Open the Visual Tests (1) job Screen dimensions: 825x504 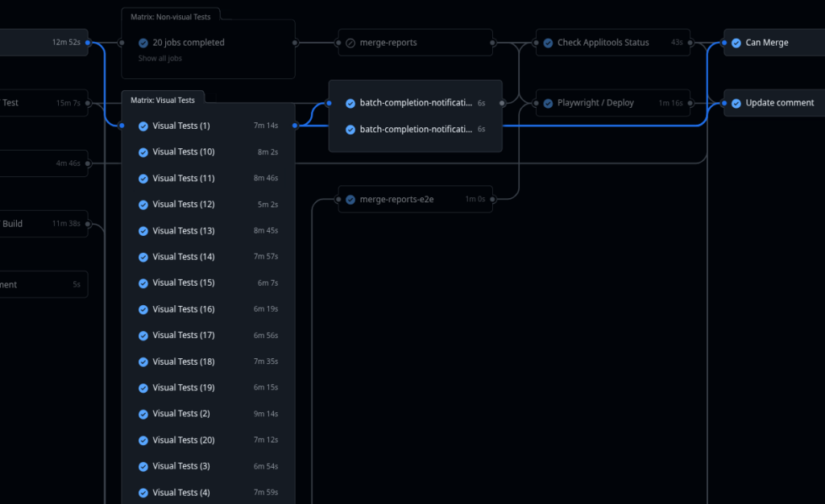209,126
